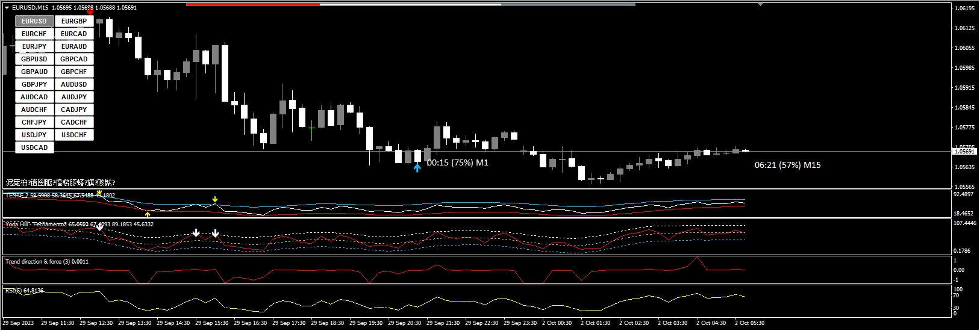Screen dimensions: 980x331
Task: Select the AUDJPY pair button
Action: 74,97
